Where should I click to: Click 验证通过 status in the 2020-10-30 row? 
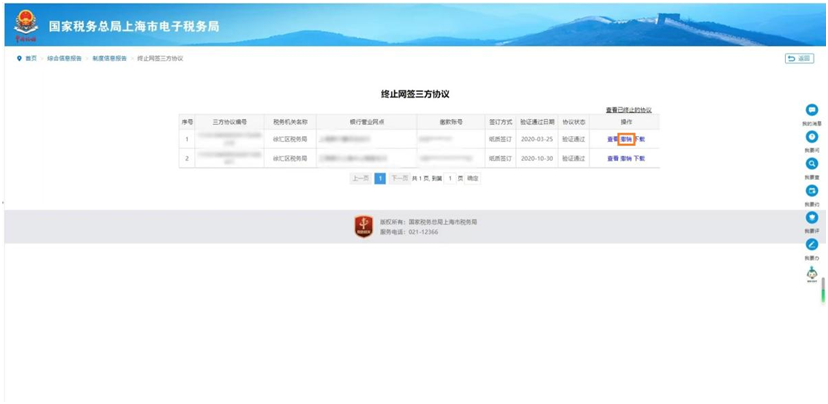click(x=573, y=158)
